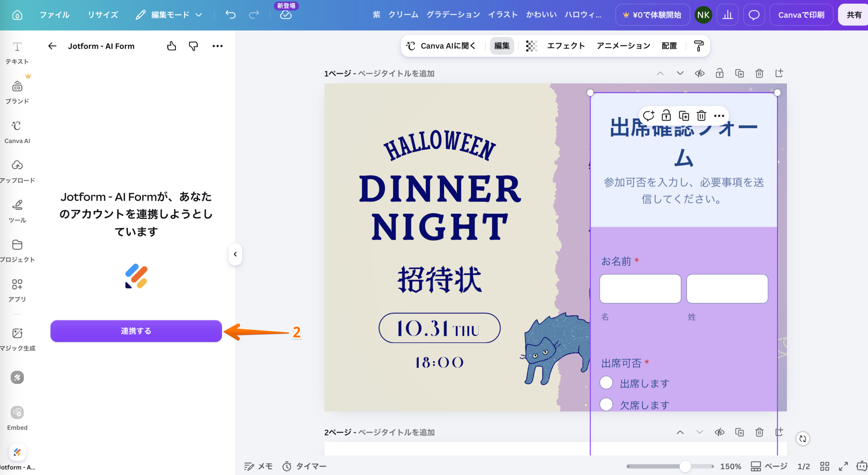868x475 pixels.
Task: Toggle the page 1 lock icon
Action: pyautogui.click(x=719, y=73)
